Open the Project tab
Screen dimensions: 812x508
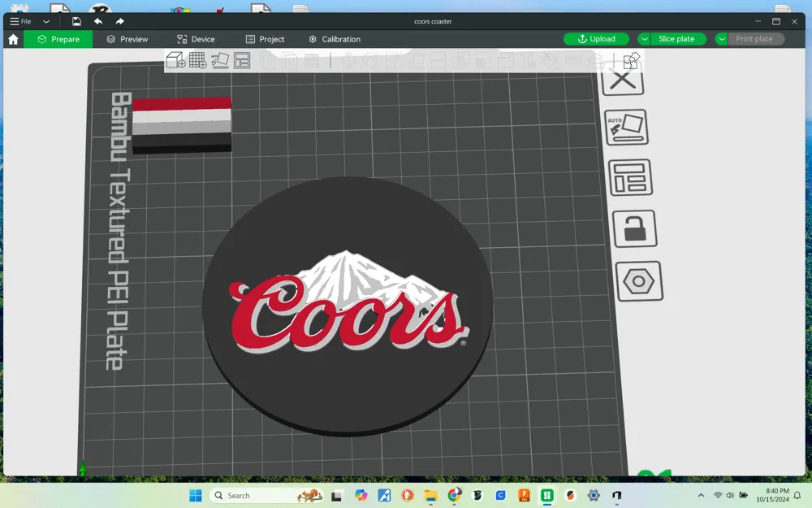point(266,39)
